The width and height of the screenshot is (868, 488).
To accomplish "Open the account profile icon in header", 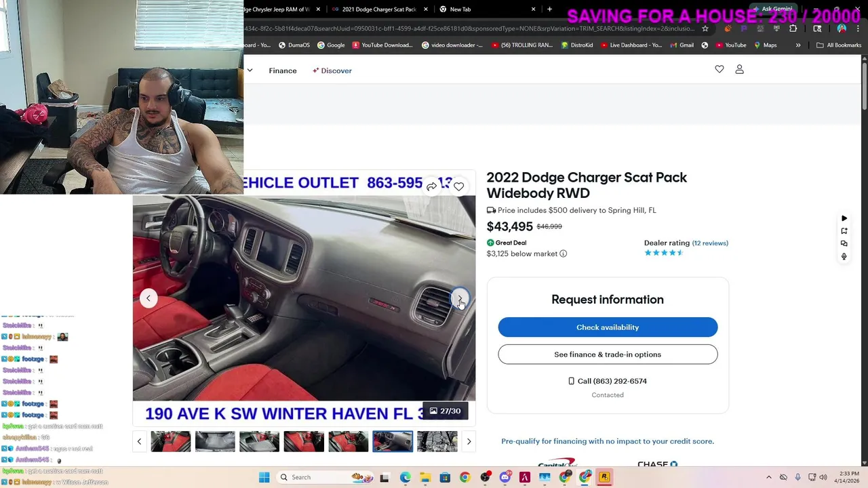I will coord(740,69).
